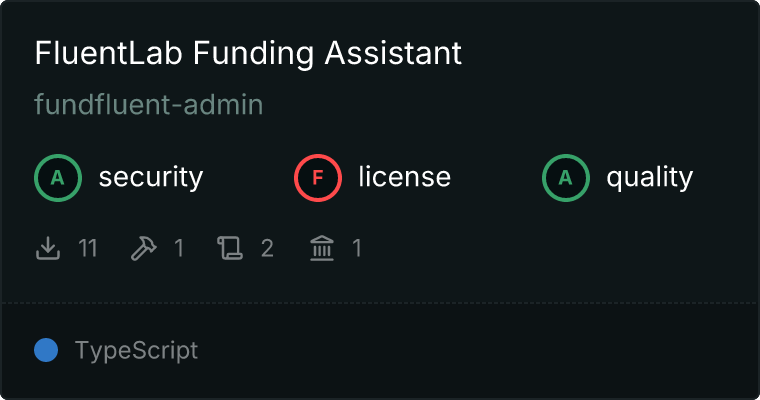Click the green security grade A badge
Screen dimensions: 760x400
pyautogui.click(x=58, y=178)
